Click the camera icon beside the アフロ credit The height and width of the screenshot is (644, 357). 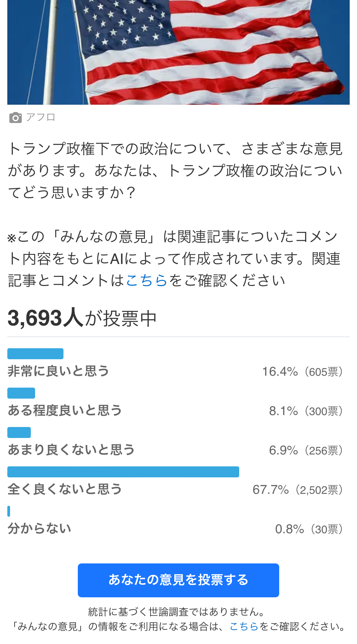click(16, 118)
